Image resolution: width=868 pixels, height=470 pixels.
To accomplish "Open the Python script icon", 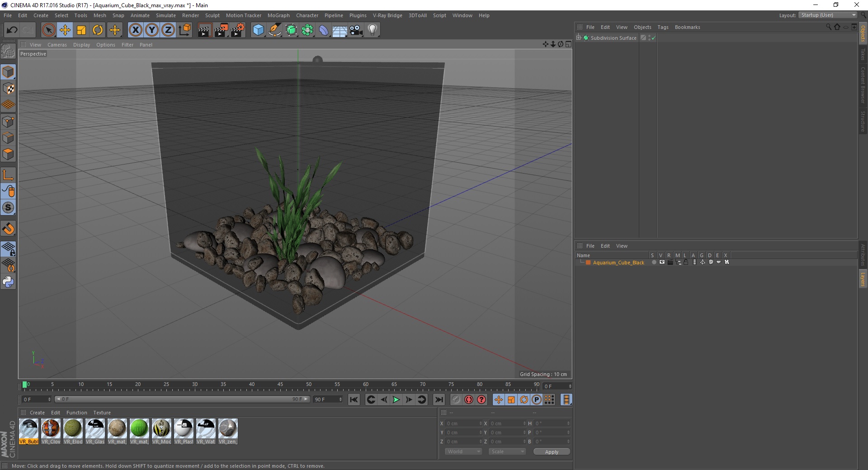I will click(x=8, y=282).
